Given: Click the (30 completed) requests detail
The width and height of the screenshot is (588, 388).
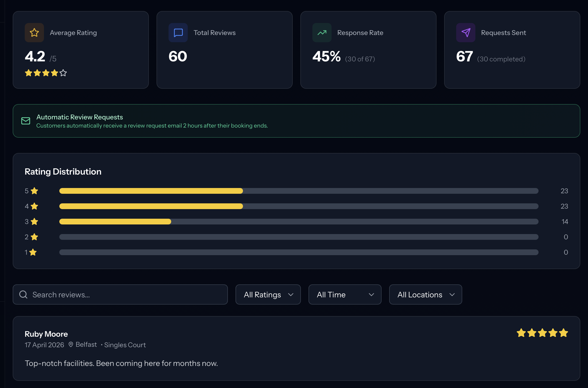Looking at the screenshot, I should point(501,59).
